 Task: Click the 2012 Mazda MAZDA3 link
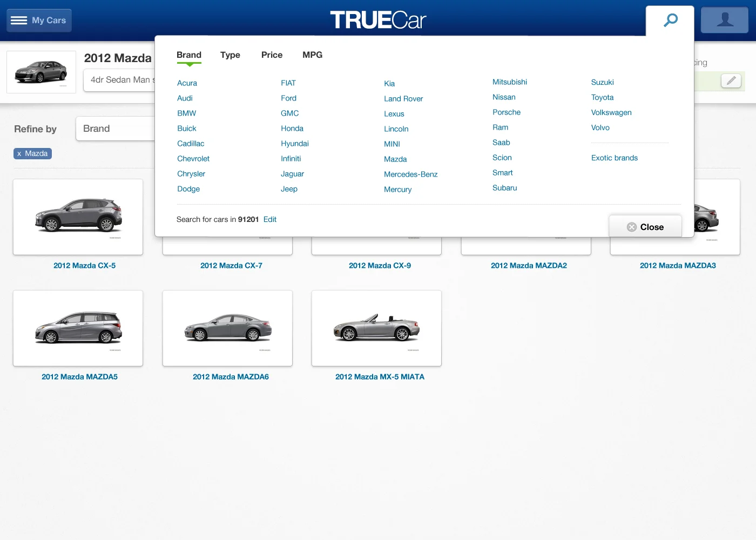(x=678, y=266)
